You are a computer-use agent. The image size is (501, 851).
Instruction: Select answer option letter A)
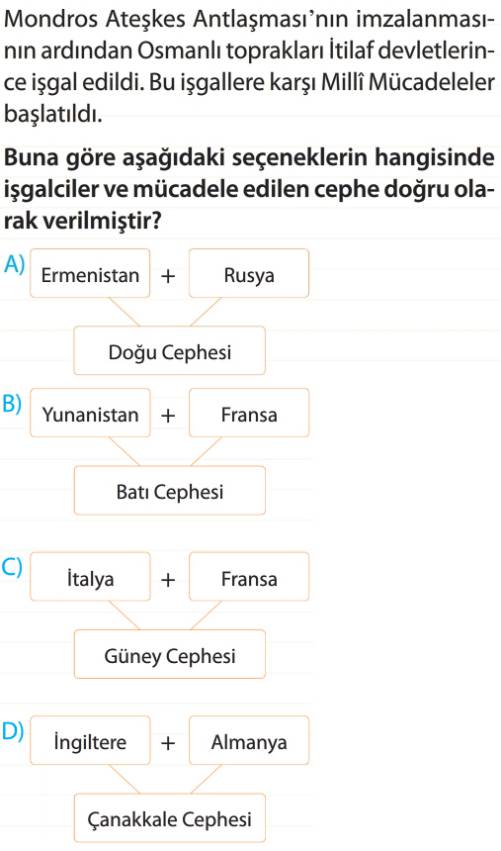click(14, 263)
